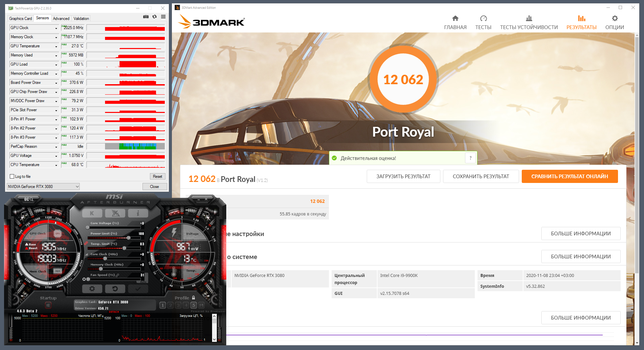644x350 pixels.
Task: Switch to the Advanced tab in GPU-Z
Action: click(x=61, y=19)
